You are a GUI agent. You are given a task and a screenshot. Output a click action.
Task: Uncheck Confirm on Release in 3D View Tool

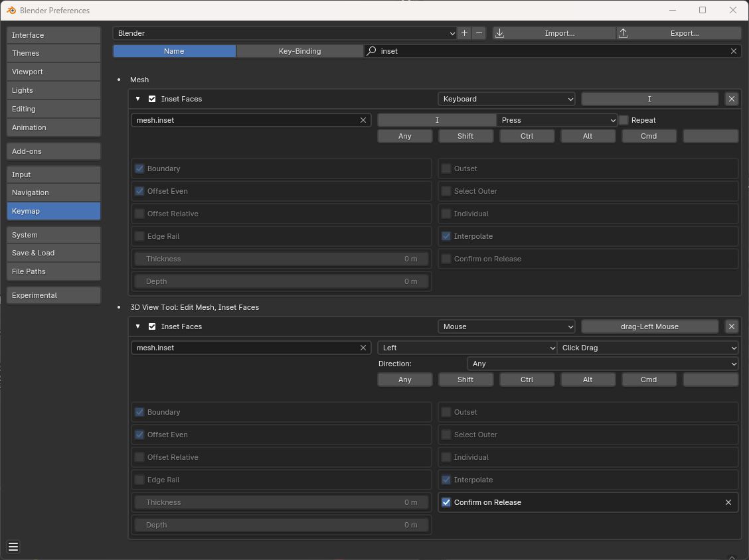[x=446, y=502]
